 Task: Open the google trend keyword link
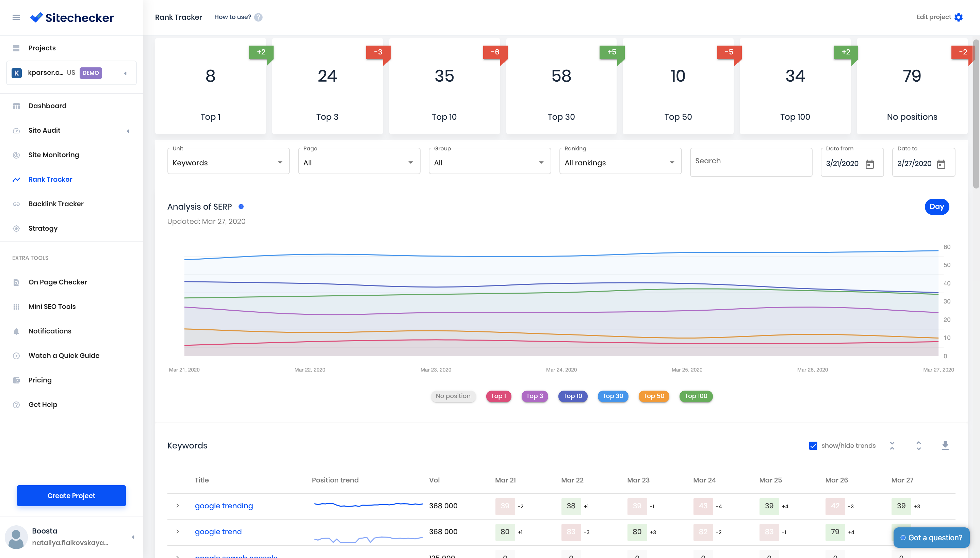(x=218, y=531)
